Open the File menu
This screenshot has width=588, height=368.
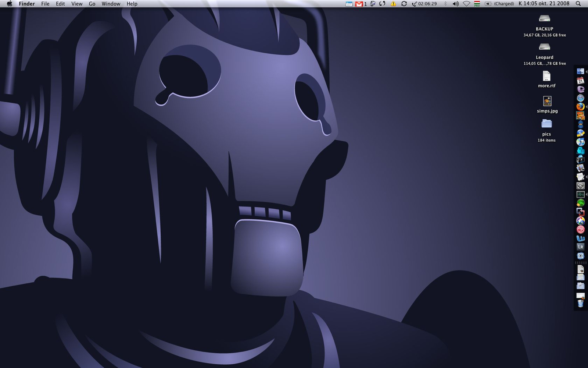pos(45,4)
